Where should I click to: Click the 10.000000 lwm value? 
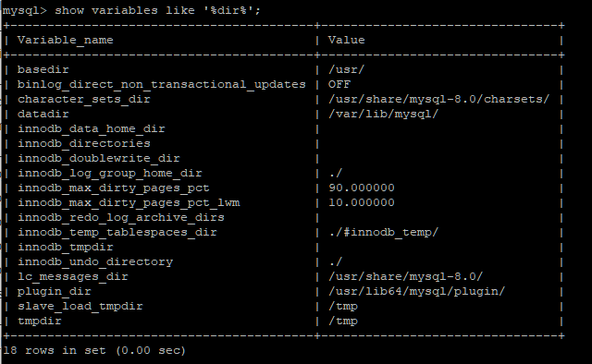(362, 202)
